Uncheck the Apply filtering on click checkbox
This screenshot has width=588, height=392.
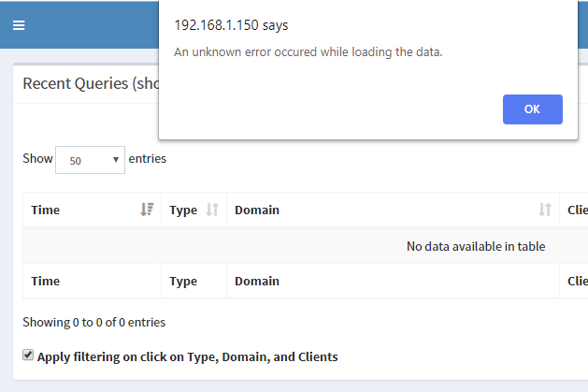point(28,355)
